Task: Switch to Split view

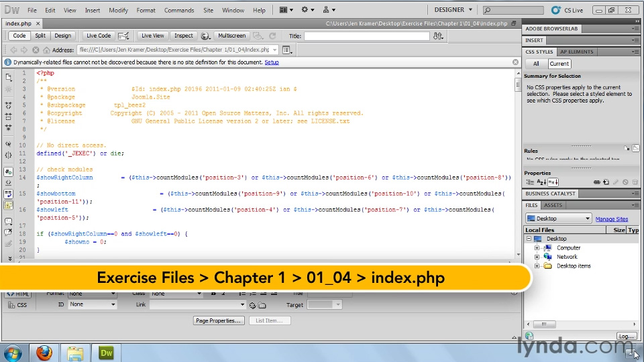Action: tap(40, 36)
